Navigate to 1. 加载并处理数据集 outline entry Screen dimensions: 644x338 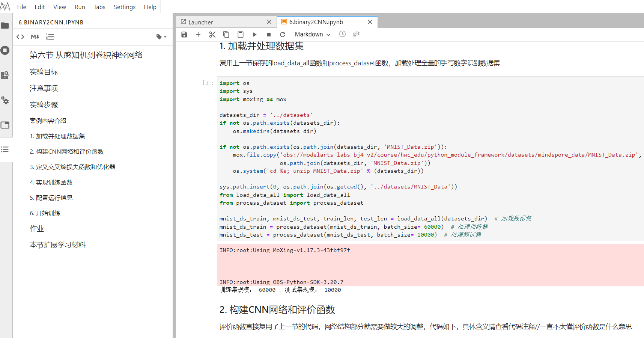(57, 136)
